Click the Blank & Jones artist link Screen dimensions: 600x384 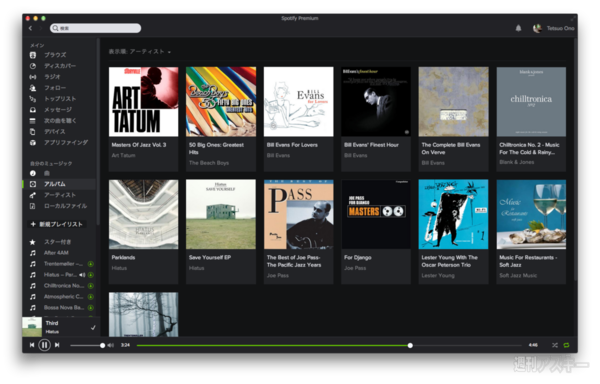pyautogui.click(x=517, y=162)
